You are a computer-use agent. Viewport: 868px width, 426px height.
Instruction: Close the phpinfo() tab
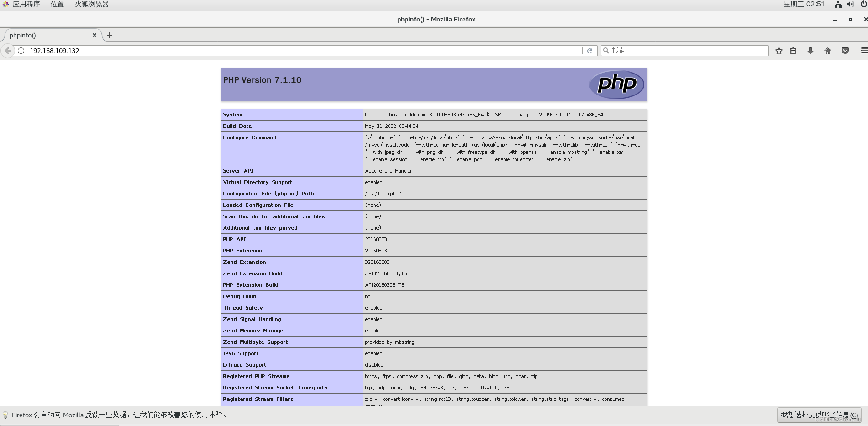pyautogui.click(x=95, y=35)
